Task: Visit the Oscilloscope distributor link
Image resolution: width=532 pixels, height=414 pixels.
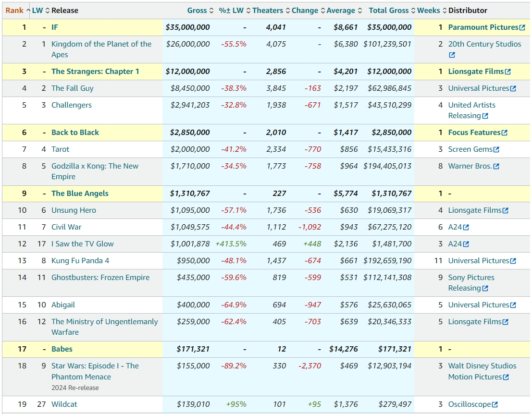Action: [470, 404]
